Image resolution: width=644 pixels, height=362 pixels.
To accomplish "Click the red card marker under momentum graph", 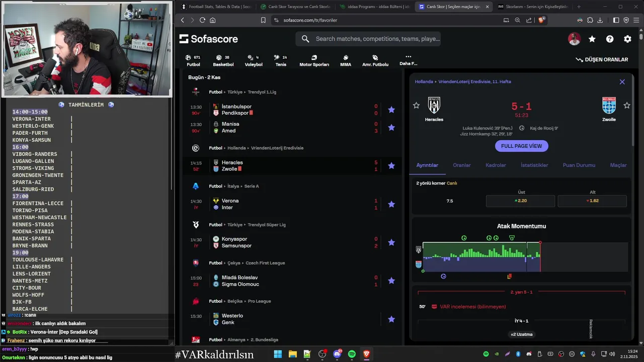I will (x=510, y=276).
